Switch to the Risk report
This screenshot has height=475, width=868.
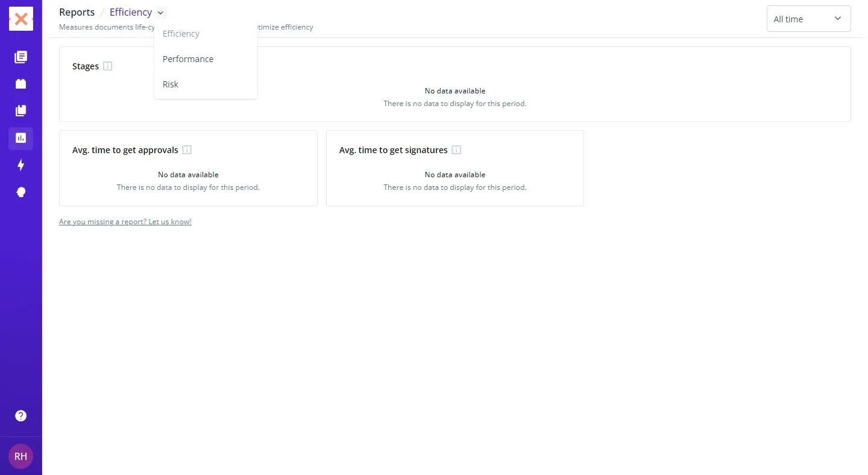[x=171, y=84]
